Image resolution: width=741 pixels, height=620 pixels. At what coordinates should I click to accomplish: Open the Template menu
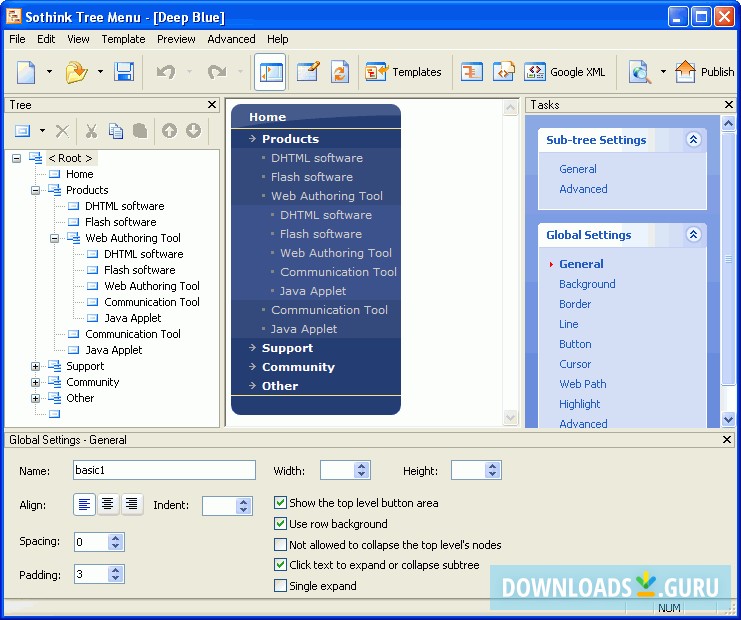tap(123, 39)
